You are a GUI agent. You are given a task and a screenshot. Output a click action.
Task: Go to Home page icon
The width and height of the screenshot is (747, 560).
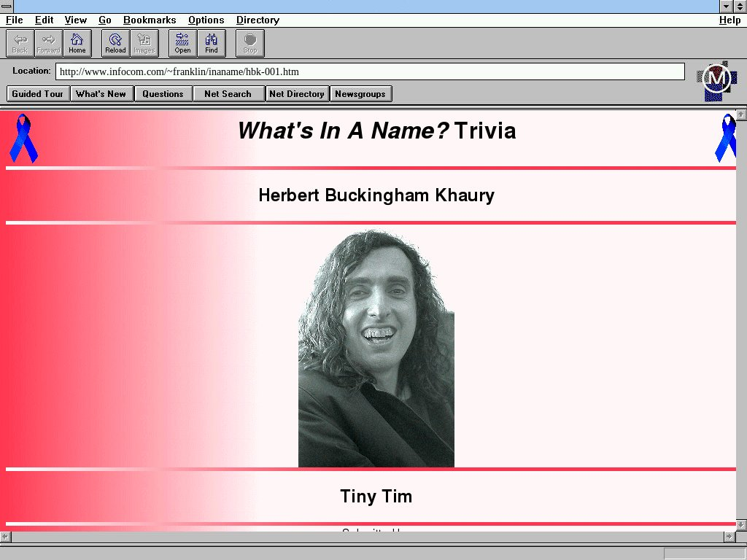click(77, 43)
